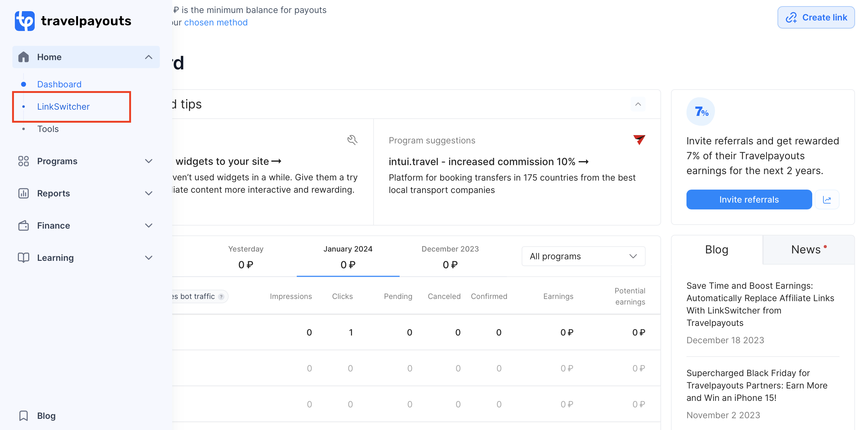The width and height of the screenshot is (868, 430).
Task: Expand the Programs menu section
Action: tap(149, 161)
